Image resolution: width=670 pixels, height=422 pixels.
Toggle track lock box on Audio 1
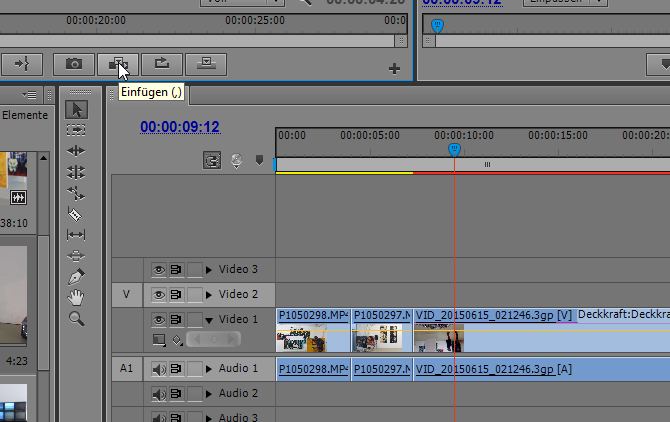point(195,369)
